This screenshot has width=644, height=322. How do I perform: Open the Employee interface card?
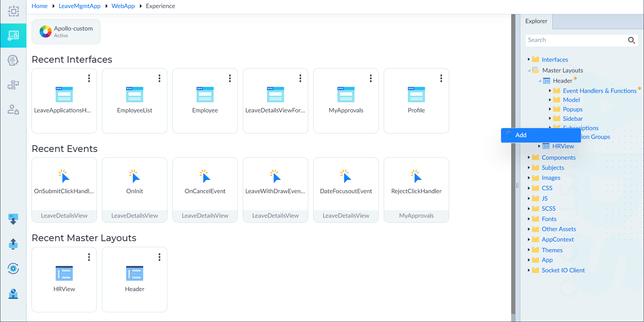click(205, 101)
